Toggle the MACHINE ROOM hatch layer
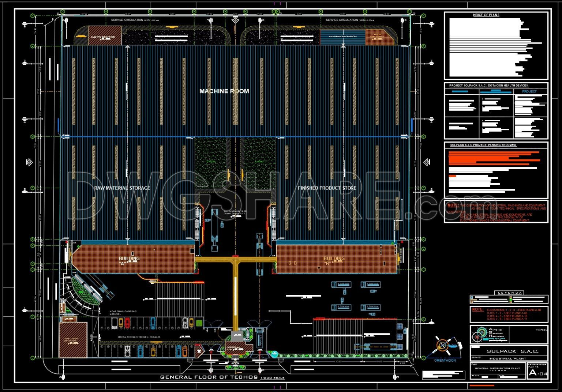Image resolution: width=562 pixels, height=392 pixels. click(x=225, y=91)
